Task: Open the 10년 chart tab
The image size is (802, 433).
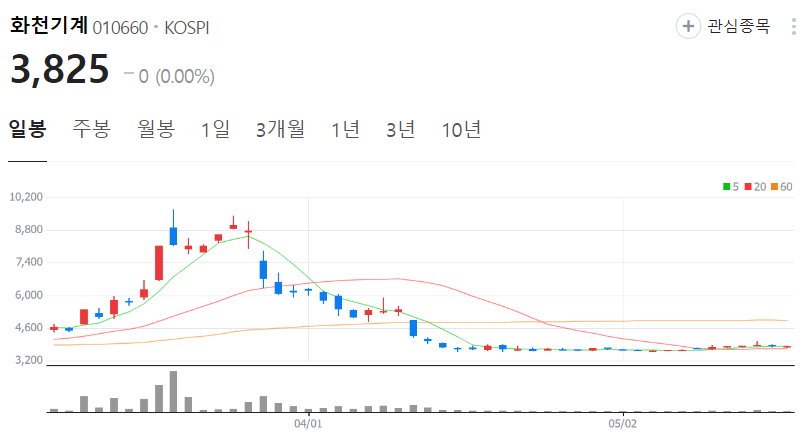Action: click(x=461, y=129)
